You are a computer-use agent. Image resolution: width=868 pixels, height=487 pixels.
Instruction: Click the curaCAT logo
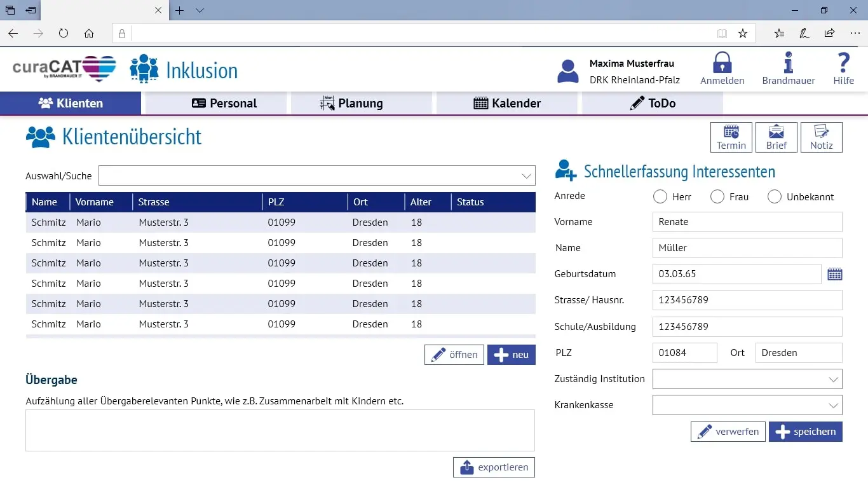[x=65, y=69]
